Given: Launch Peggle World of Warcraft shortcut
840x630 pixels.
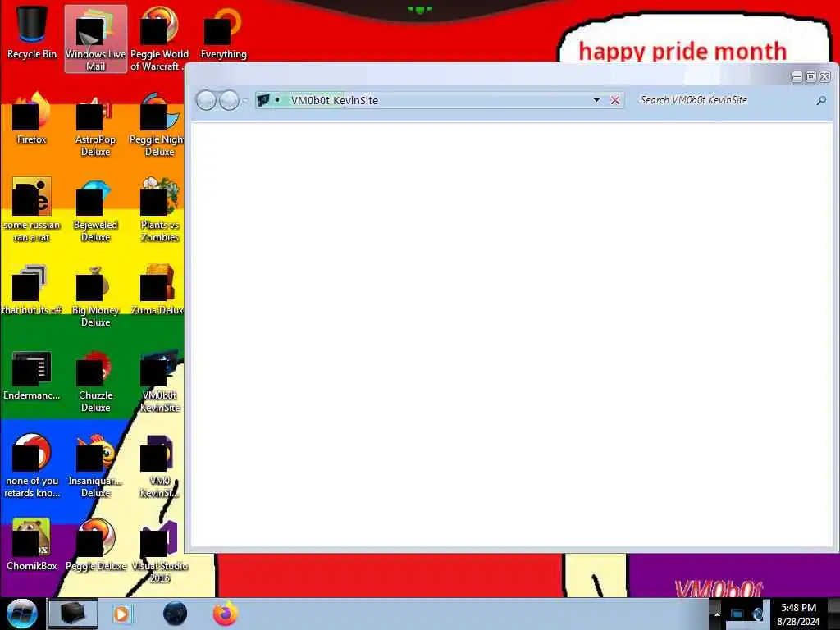Looking at the screenshot, I should [159, 39].
